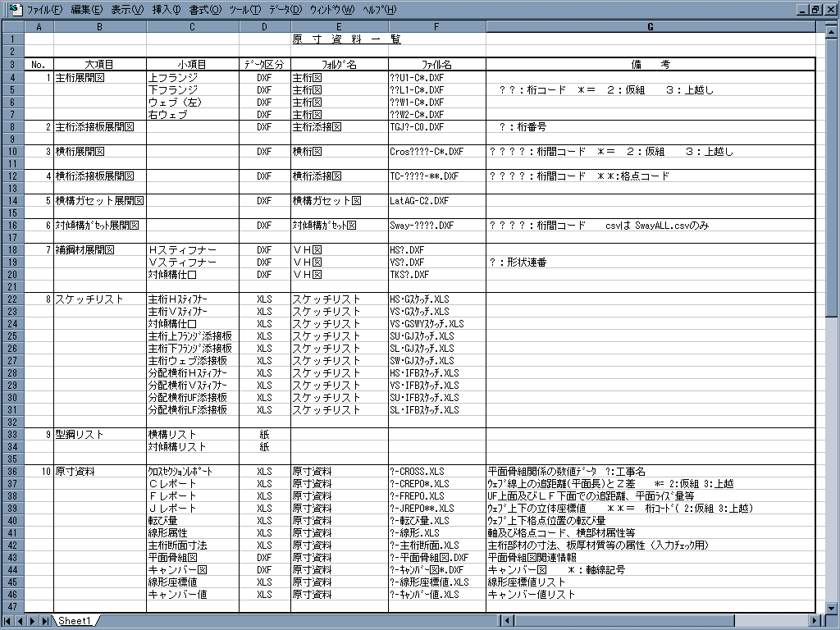Click the horizontal scrollbar right arrow

pyautogui.click(x=815, y=621)
